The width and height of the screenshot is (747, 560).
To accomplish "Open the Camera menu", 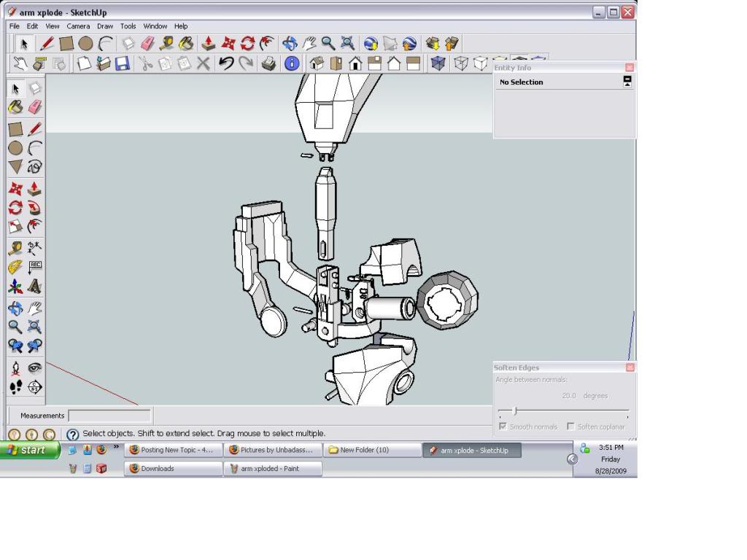I will pos(78,26).
